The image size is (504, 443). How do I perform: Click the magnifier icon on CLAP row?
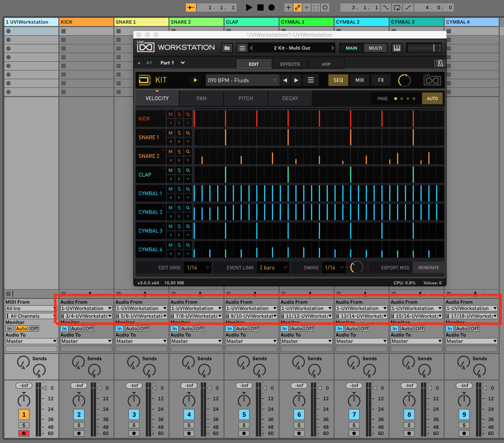pyautogui.click(x=188, y=170)
